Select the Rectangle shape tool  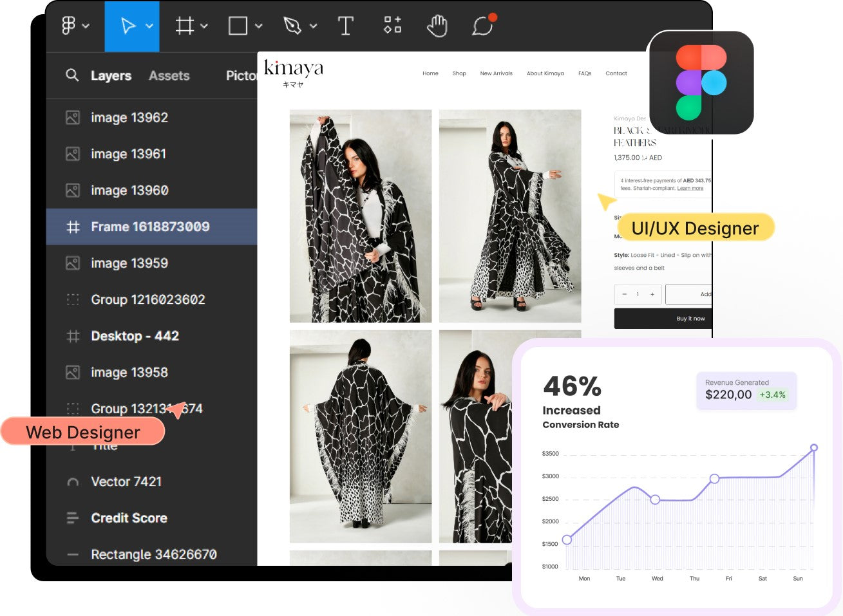point(238,26)
